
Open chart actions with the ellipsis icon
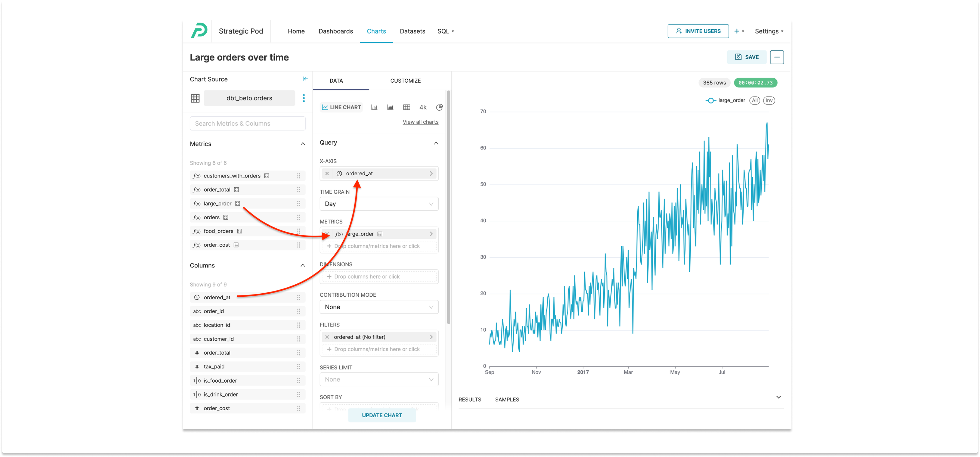(777, 57)
